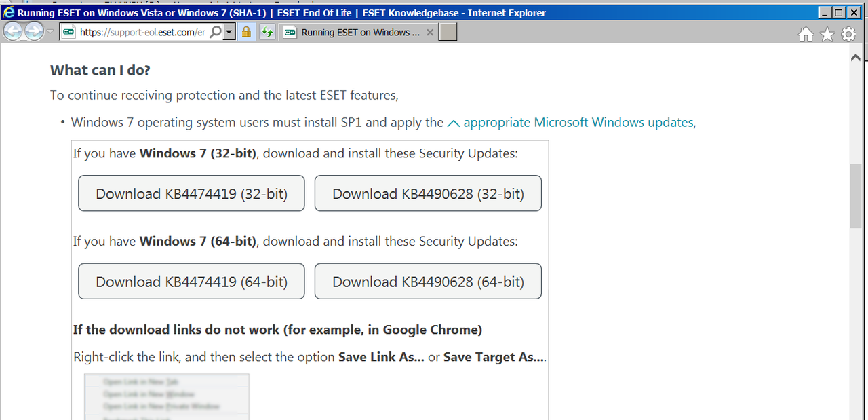Click the context menu screenshot thumbnail
The width and height of the screenshot is (868, 420).
[x=166, y=396]
